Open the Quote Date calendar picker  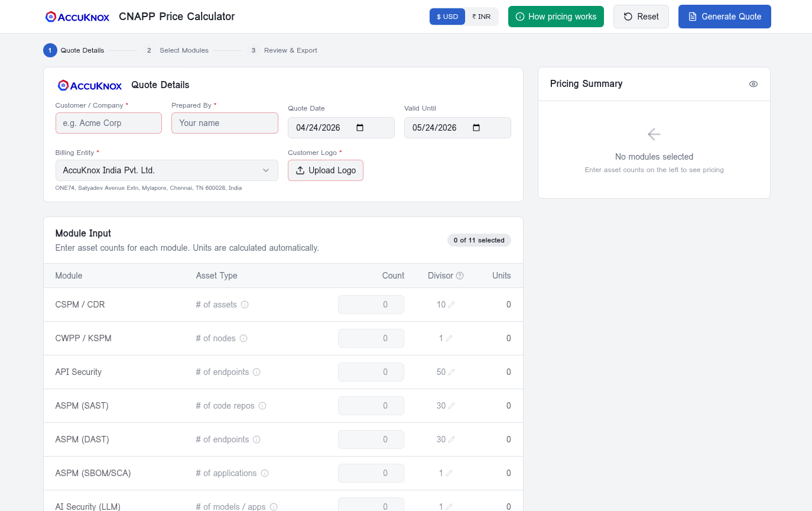point(360,128)
